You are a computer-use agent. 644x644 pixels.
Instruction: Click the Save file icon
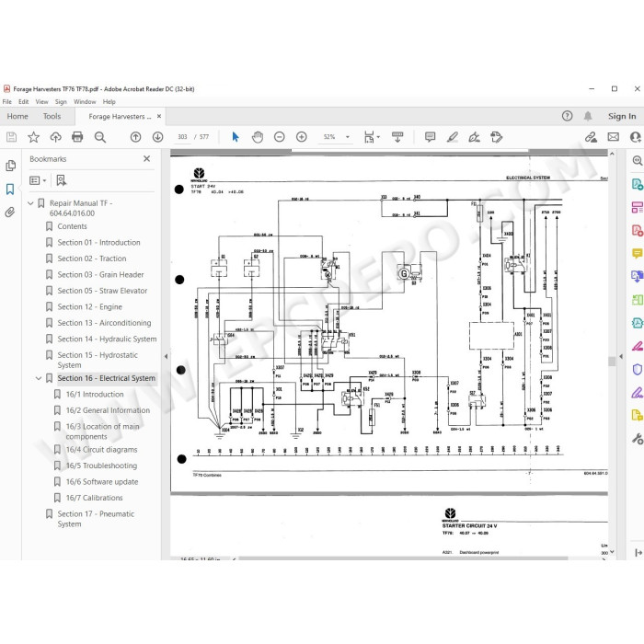11,137
